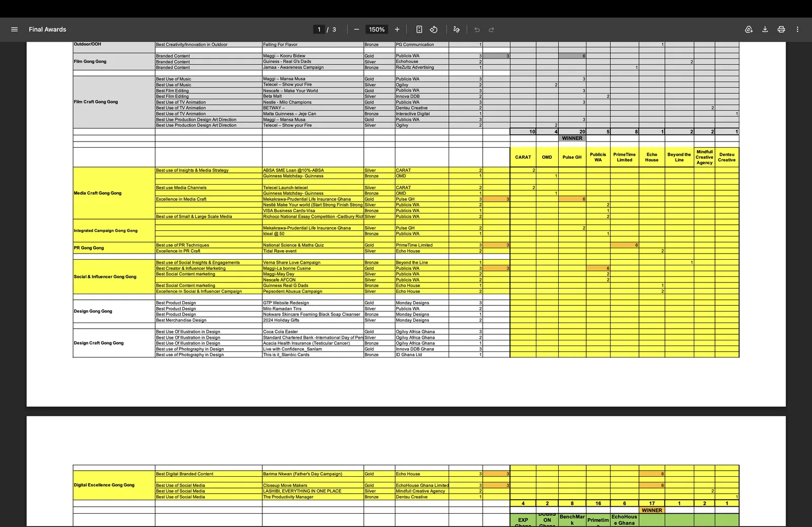Save the PDF to Google Drive
The height and width of the screenshot is (527, 812).
point(749,29)
